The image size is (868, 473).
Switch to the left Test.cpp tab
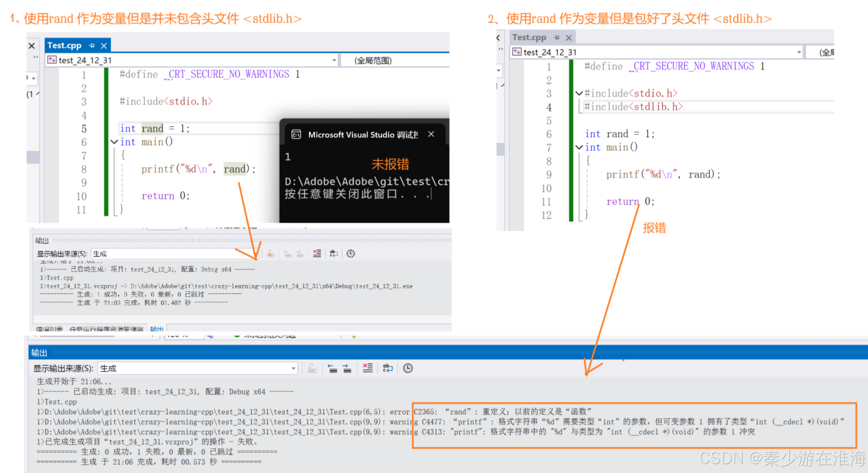[64, 45]
